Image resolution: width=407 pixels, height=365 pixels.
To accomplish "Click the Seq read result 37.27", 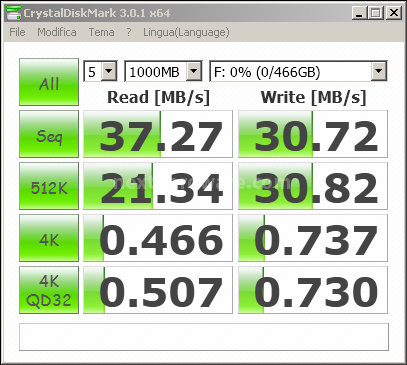I will pyautogui.click(x=158, y=134).
